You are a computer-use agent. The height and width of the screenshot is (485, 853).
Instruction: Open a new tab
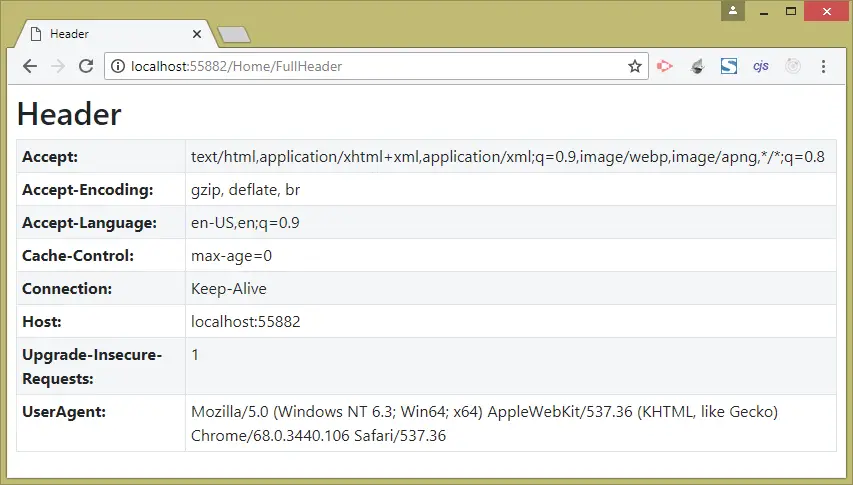(x=234, y=35)
